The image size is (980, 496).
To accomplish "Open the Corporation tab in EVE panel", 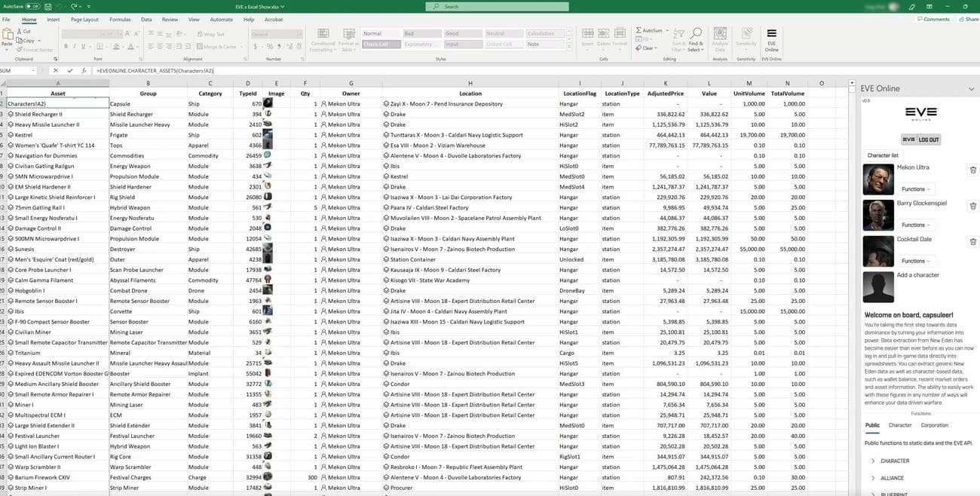I will coord(935,424).
